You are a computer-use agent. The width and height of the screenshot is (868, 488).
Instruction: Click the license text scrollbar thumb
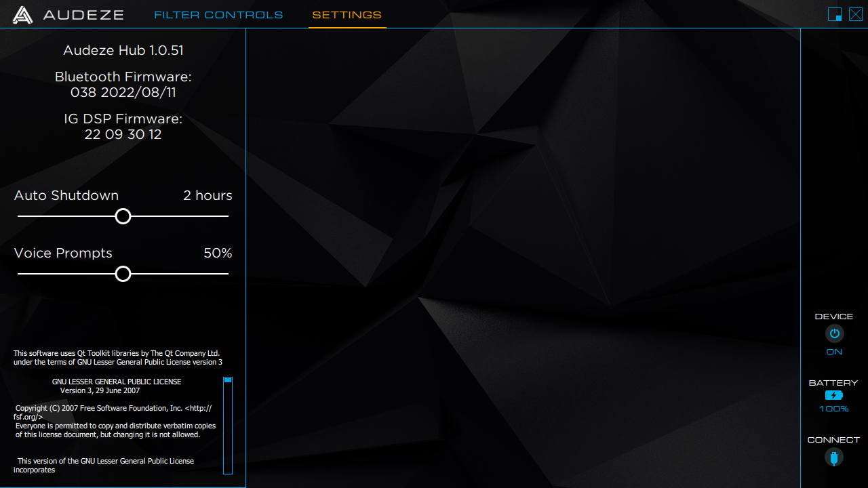tap(228, 380)
